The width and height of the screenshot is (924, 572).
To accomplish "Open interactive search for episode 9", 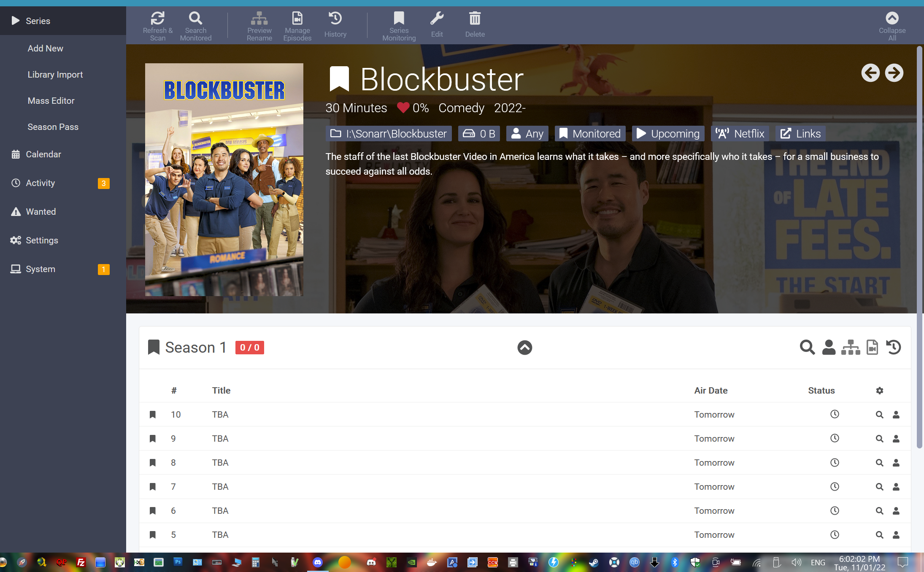I will (x=896, y=439).
